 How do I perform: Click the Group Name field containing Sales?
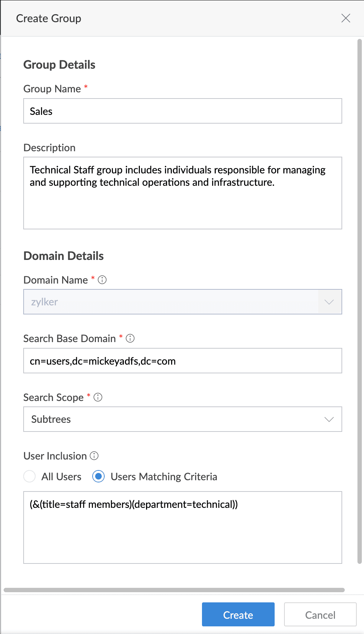(x=182, y=111)
